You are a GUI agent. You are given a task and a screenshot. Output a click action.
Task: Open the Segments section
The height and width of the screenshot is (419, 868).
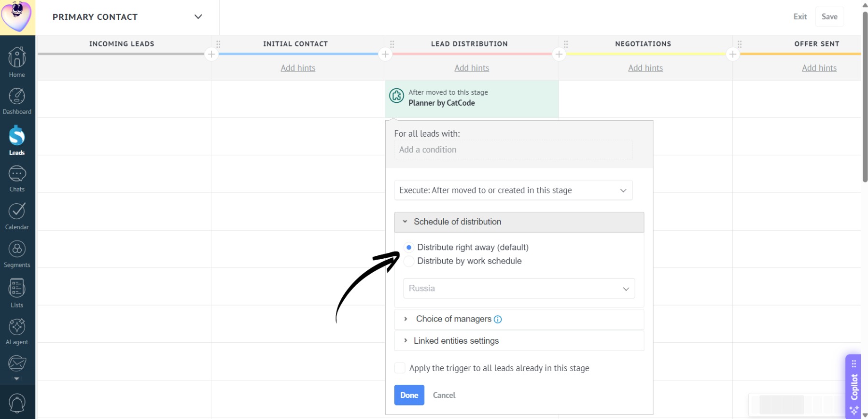(x=17, y=254)
